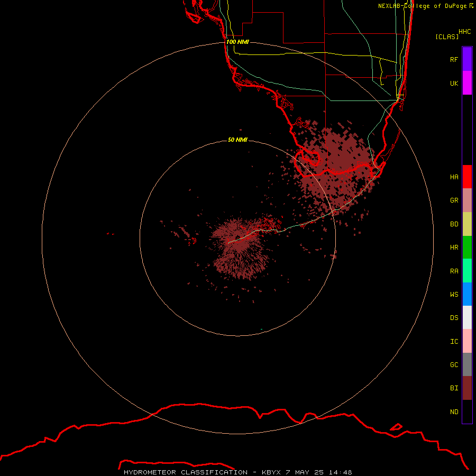Click the HYDROMETEOR CLASSIFICATION KBYX title caption
The width and height of the screenshot is (476, 476).
[x=237, y=472]
